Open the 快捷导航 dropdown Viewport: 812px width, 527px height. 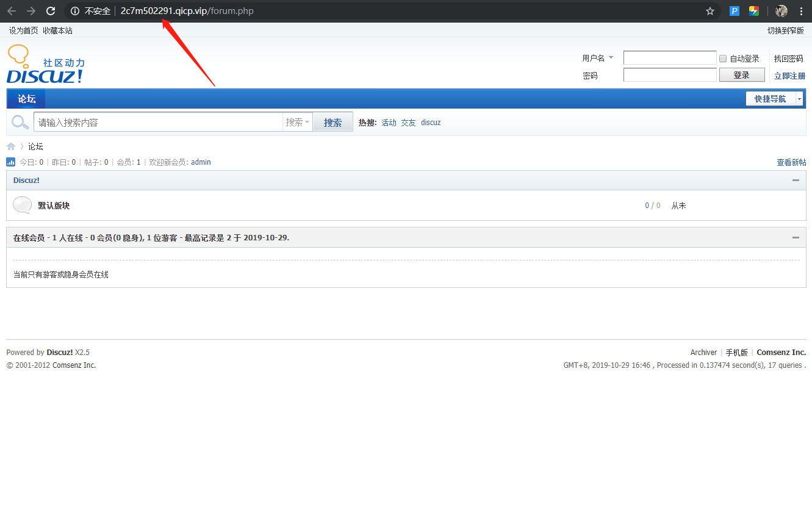[x=774, y=99]
